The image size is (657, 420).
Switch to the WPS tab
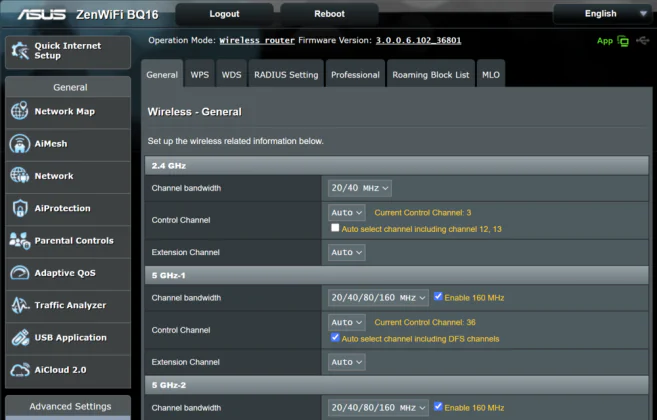click(199, 74)
